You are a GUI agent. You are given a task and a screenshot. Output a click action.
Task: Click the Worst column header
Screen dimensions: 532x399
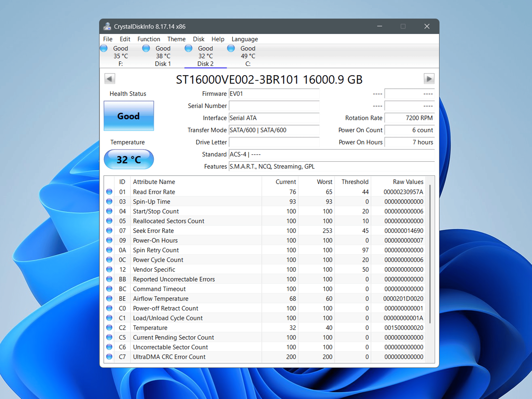(316, 182)
